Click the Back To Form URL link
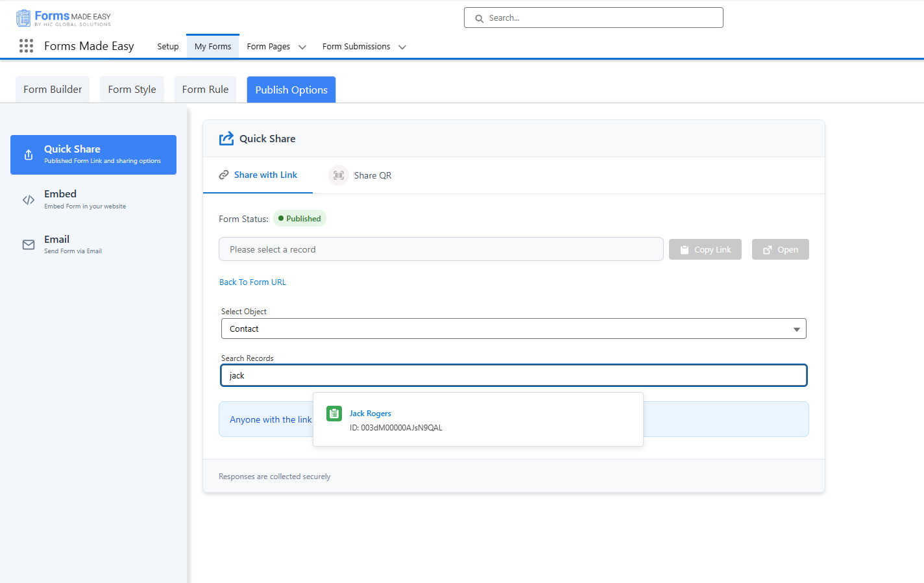This screenshot has width=924, height=583. (x=252, y=282)
